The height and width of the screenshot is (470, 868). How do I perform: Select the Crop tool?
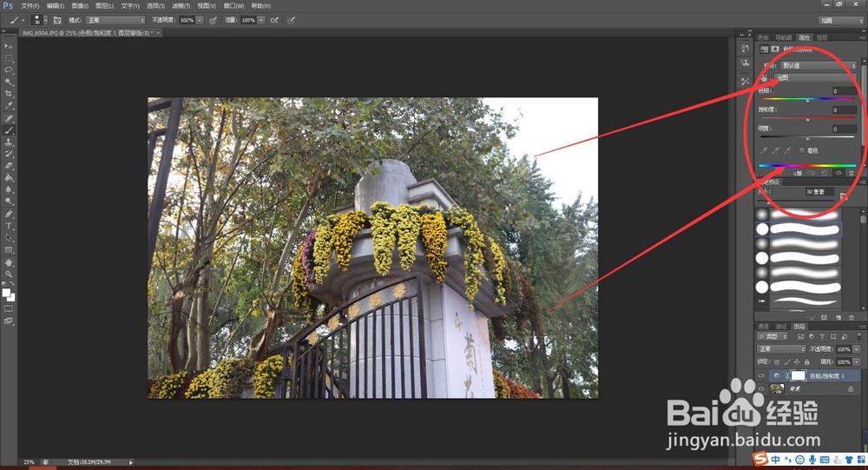tap(9, 94)
